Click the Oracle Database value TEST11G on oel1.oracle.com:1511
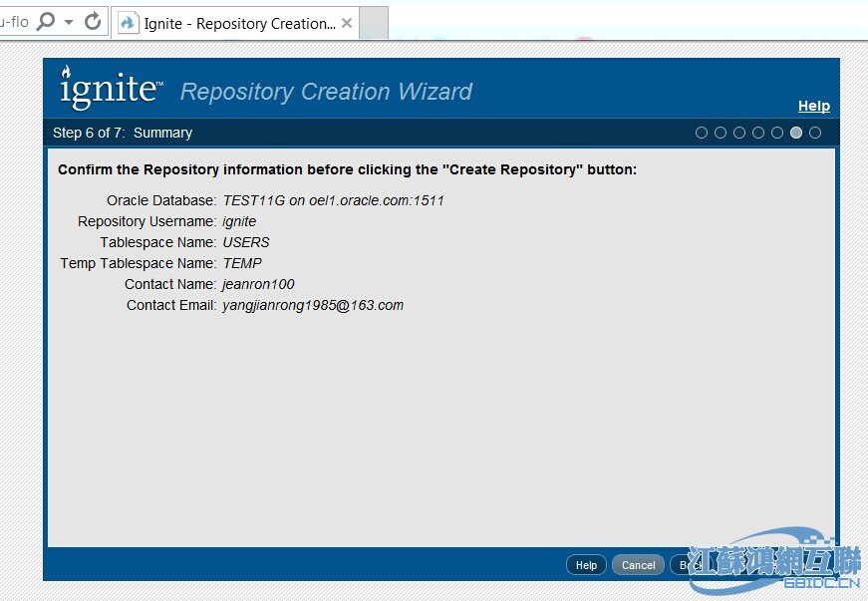 pos(333,200)
